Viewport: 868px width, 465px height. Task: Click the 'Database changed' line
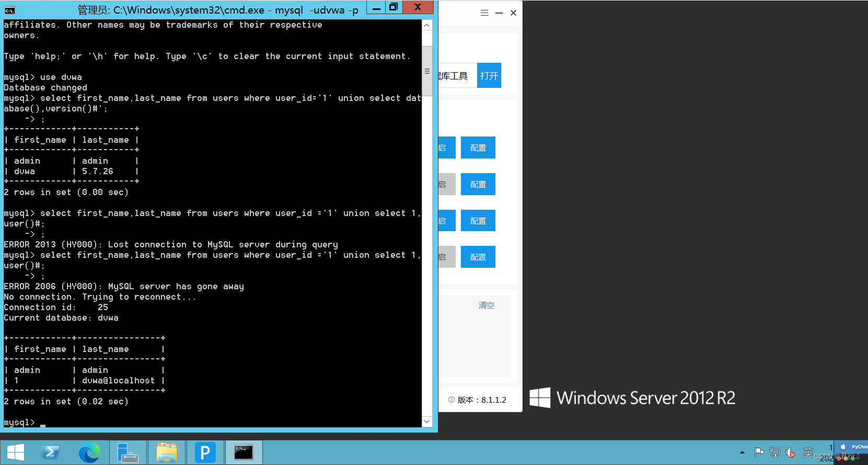[x=45, y=87]
